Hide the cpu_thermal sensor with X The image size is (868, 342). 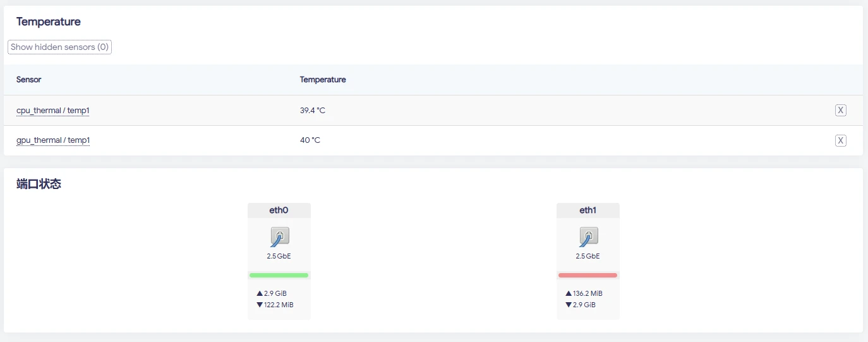pyautogui.click(x=840, y=111)
